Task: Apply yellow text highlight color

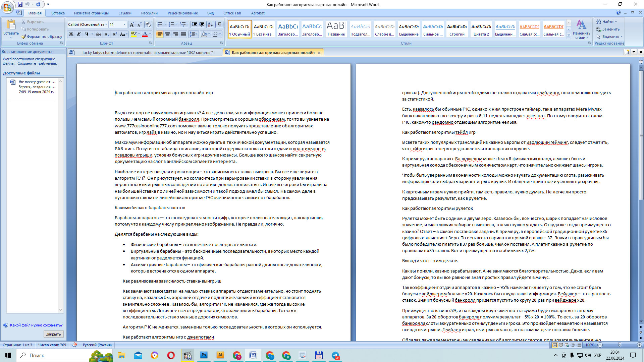Action: pyautogui.click(x=134, y=34)
